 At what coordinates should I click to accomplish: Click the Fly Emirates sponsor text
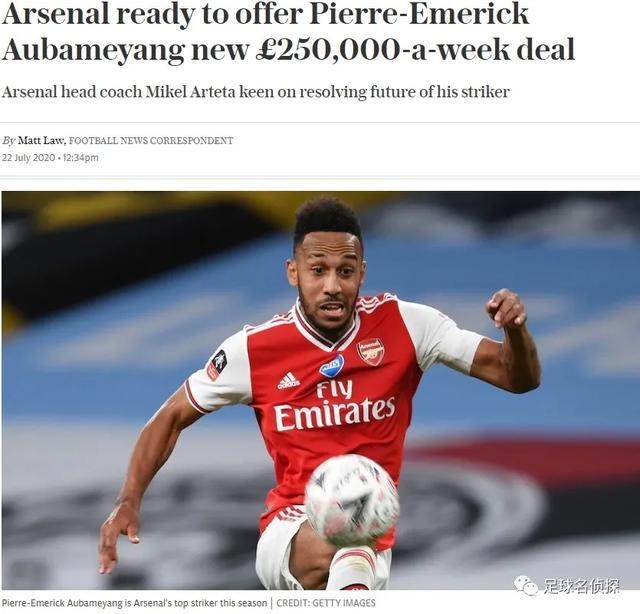334,405
